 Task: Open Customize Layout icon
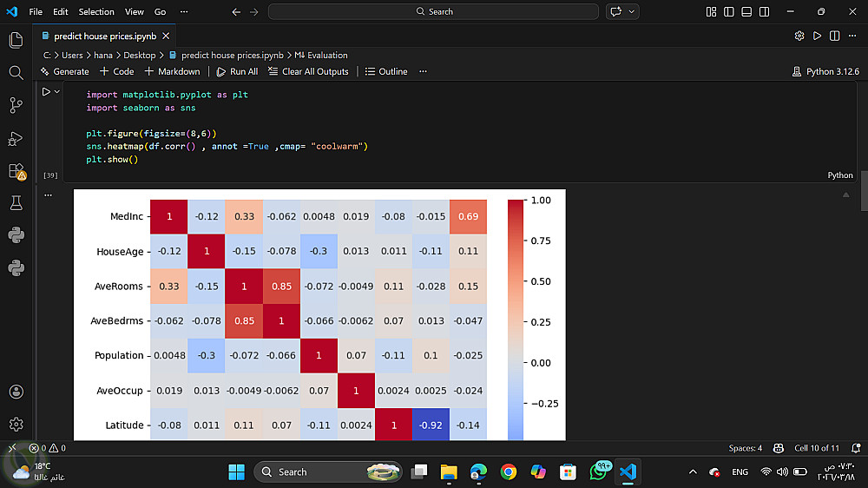point(712,11)
